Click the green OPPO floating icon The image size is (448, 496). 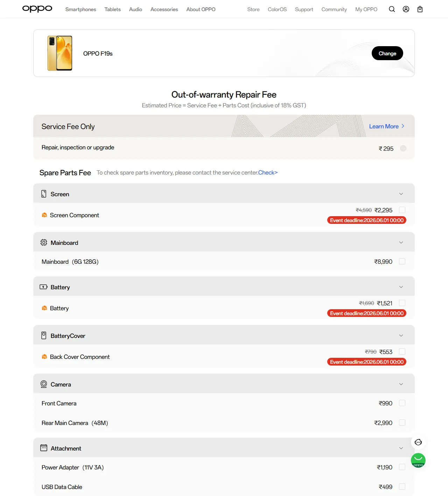(418, 460)
